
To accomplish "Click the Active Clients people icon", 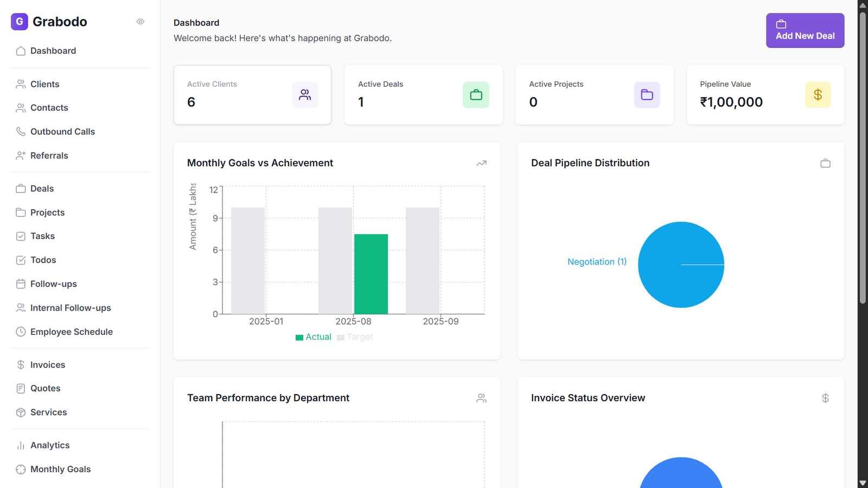I will click(305, 95).
